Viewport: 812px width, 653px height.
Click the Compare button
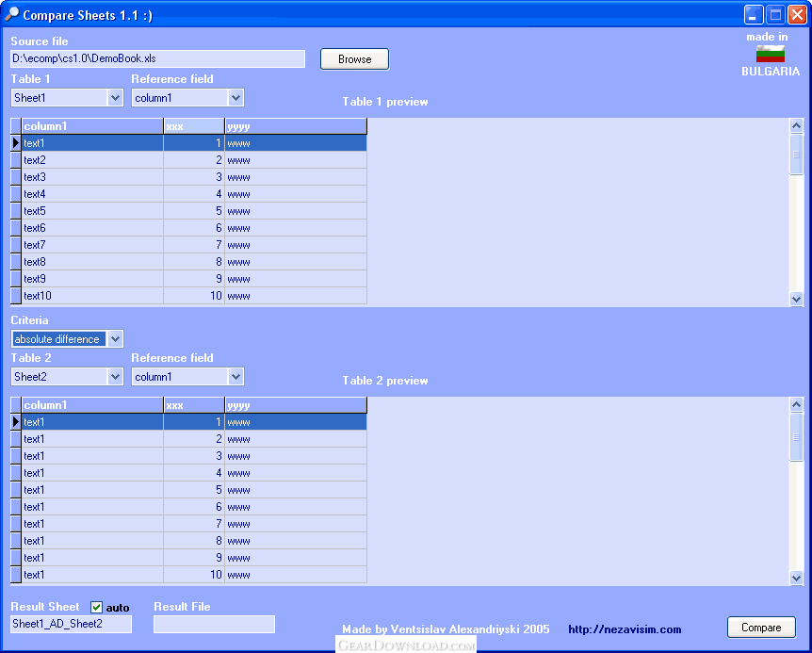pos(761,628)
